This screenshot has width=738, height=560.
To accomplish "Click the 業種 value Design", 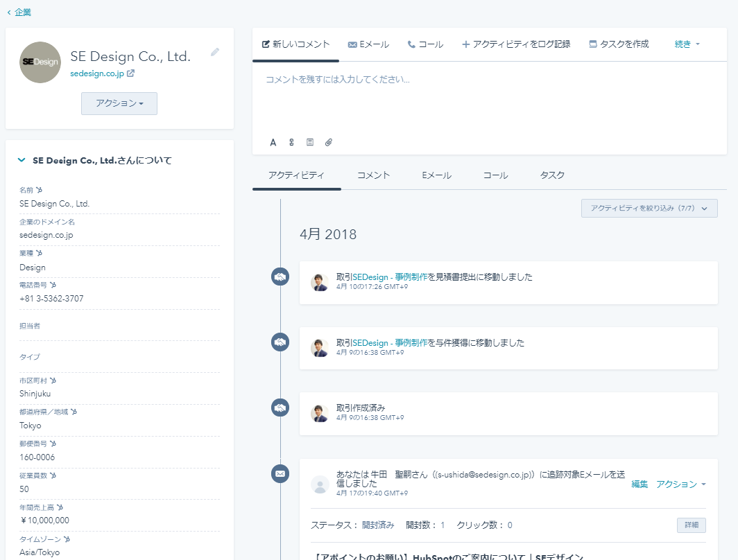I will [x=33, y=267].
